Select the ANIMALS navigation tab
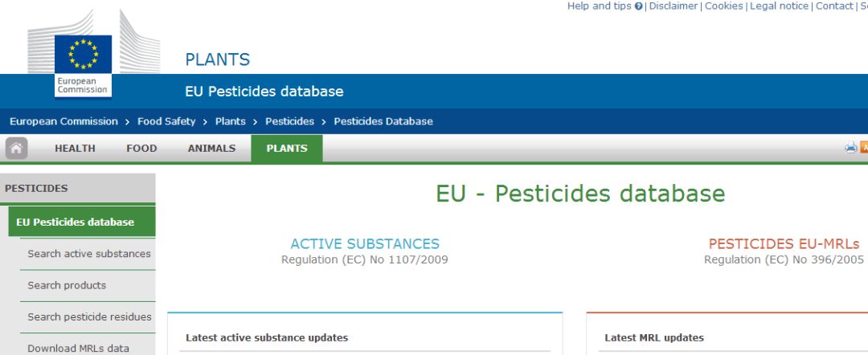 [211, 149]
